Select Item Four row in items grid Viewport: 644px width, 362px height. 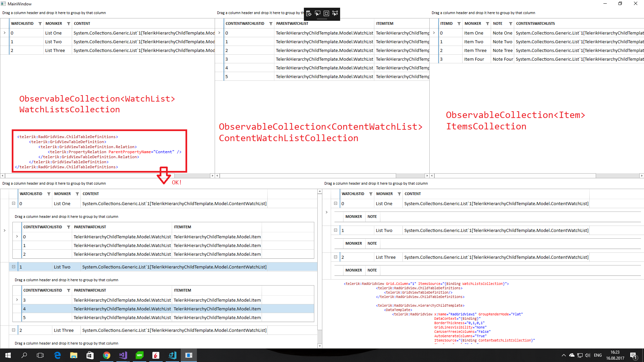tap(474, 59)
